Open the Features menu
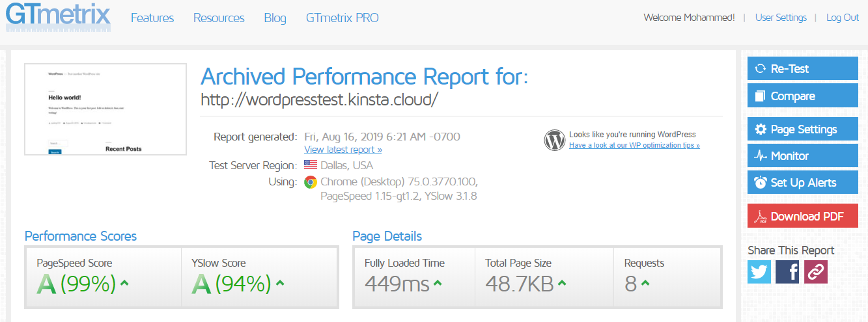The height and width of the screenshot is (322, 868). 152,18
